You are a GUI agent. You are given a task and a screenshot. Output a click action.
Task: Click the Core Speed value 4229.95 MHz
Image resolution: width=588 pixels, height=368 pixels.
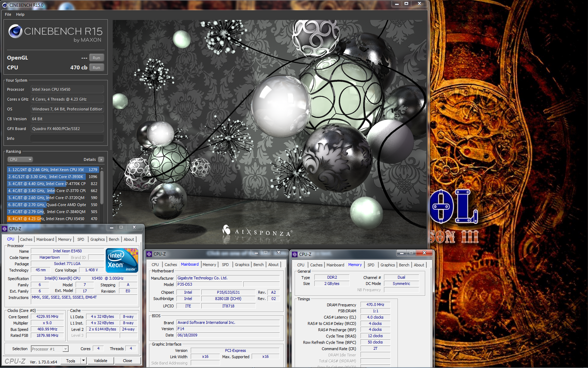click(48, 316)
